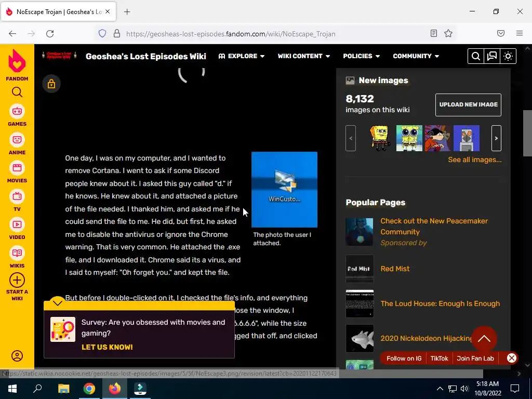Open the red cartoon character thumbnail
Screen dimensions: 532x399
click(437, 138)
